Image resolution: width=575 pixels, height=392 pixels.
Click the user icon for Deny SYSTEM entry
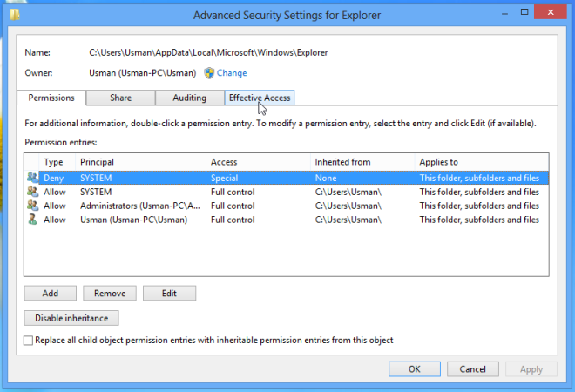32,177
